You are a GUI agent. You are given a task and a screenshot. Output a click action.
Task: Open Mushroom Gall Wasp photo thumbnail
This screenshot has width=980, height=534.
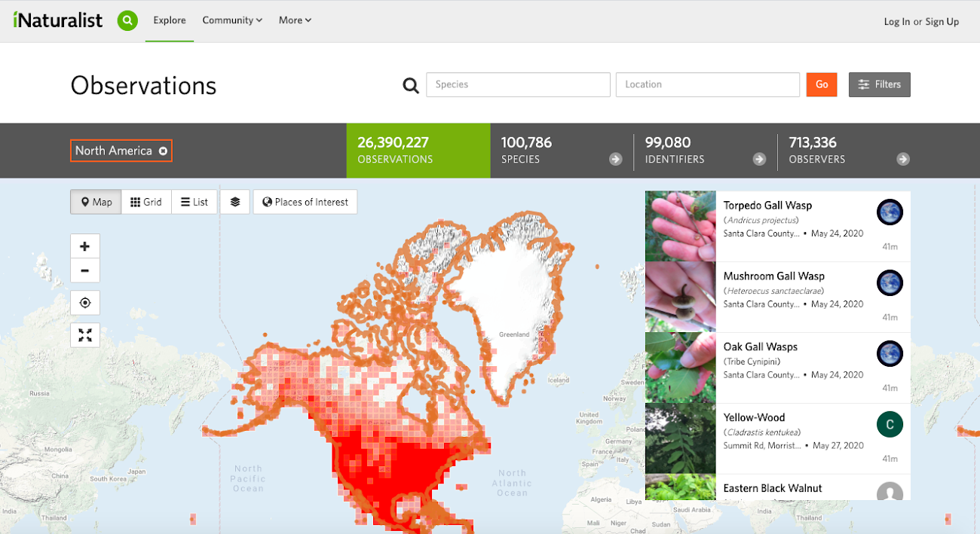click(x=681, y=297)
